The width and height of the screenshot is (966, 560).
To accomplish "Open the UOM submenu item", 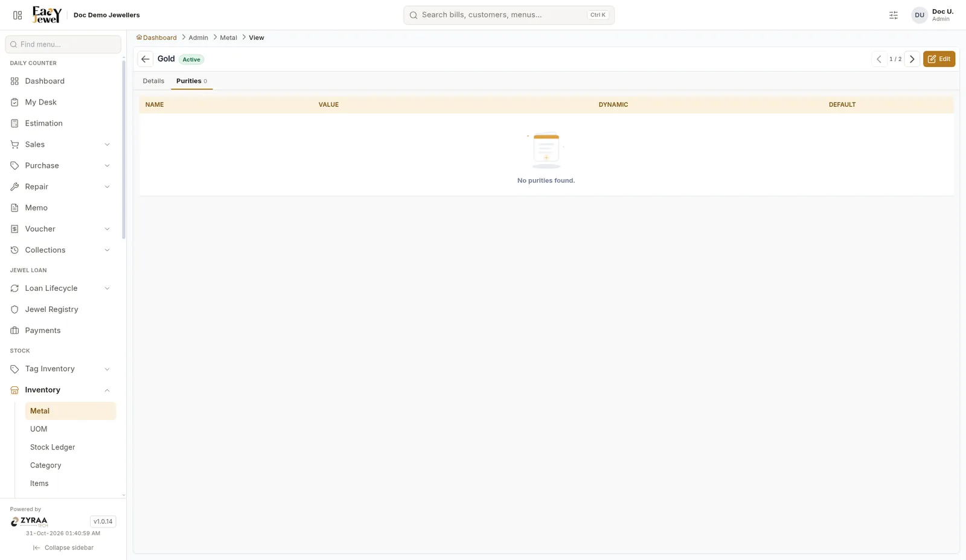I will 70,429.
